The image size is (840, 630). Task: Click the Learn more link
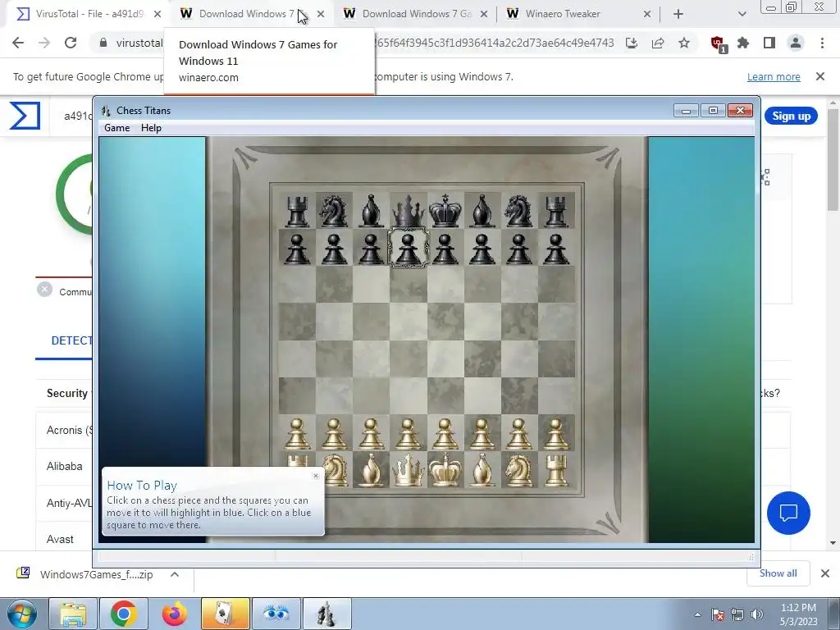[774, 77]
